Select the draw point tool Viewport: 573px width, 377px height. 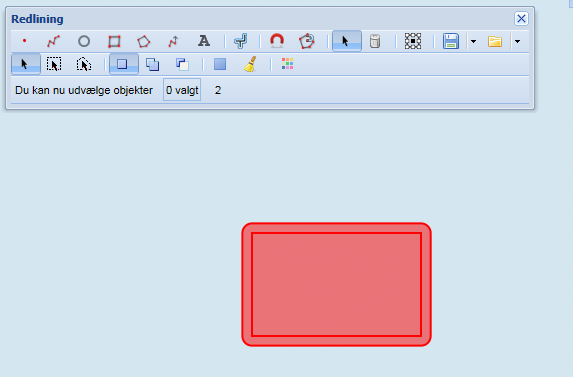click(x=24, y=41)
